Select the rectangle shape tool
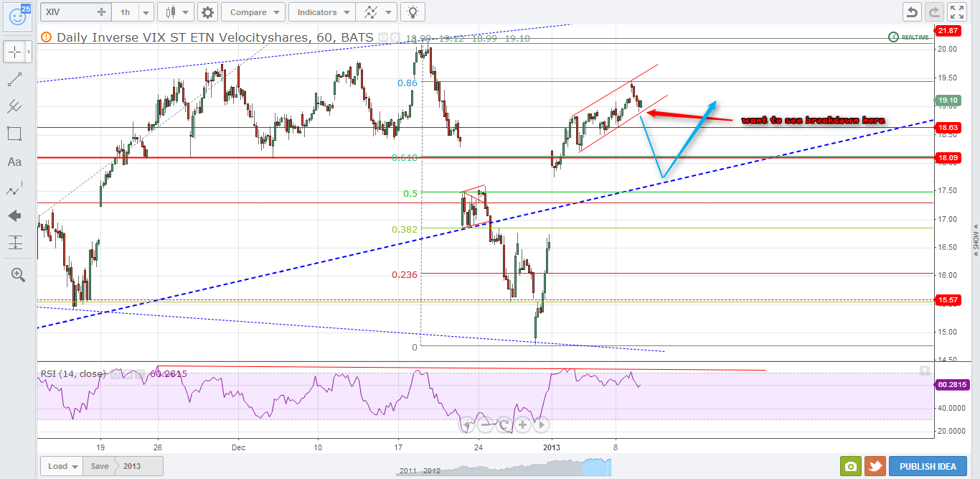 15,134
